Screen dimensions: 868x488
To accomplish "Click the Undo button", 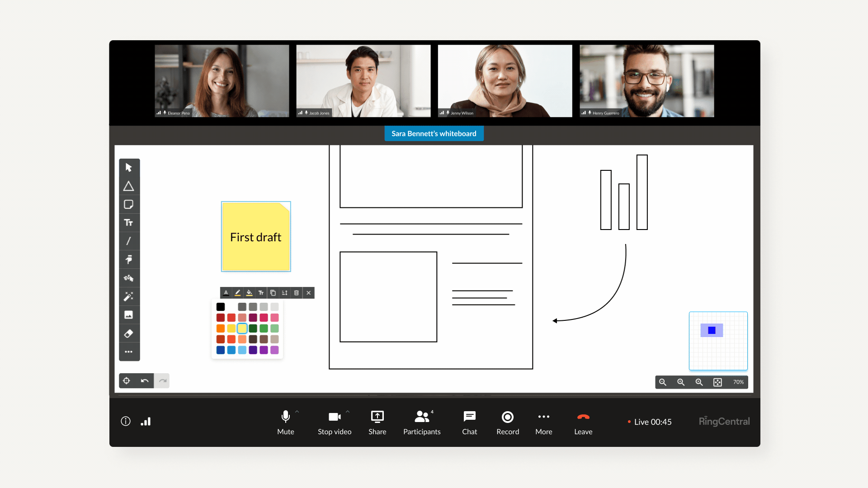I will pos(145,381).
